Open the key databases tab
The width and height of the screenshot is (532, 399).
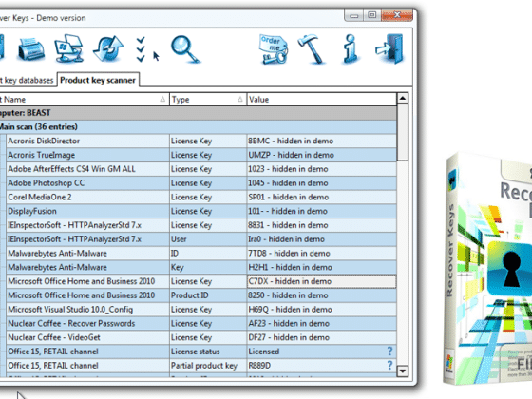[28, 80]
